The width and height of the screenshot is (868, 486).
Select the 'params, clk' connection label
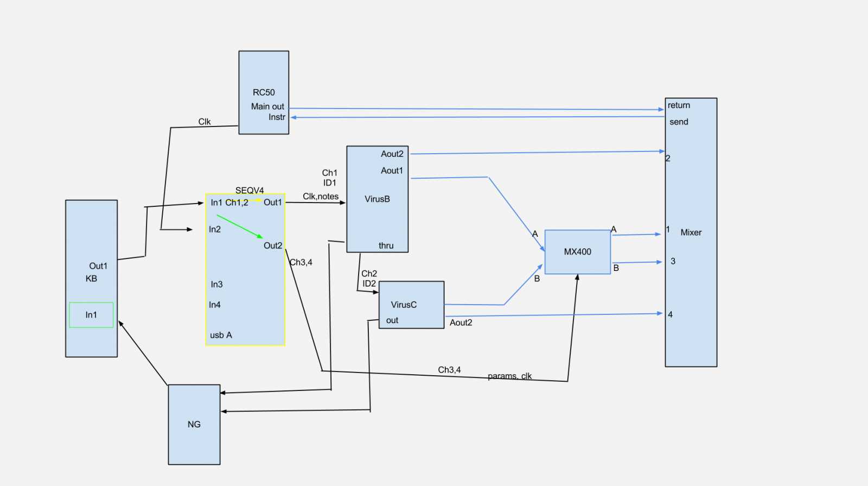click(x=509, y=376)
